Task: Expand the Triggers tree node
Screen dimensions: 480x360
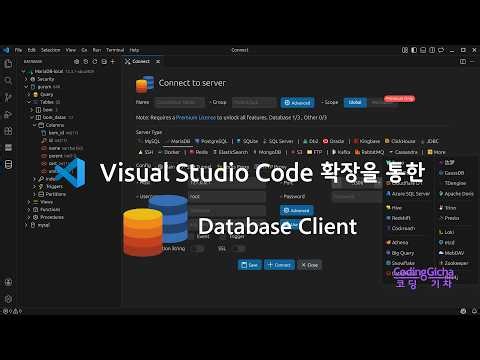Action: coord(34,186)
